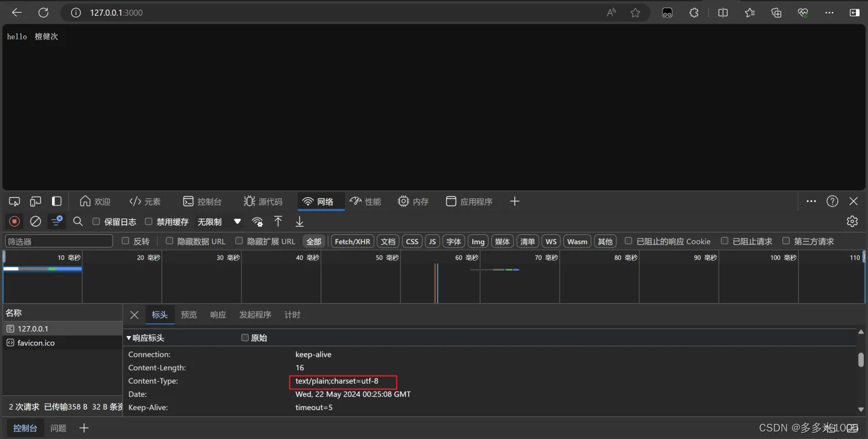Switch to 控制台 console tab in top bar
The image size is (868, 439).
[x=203, y=201]
